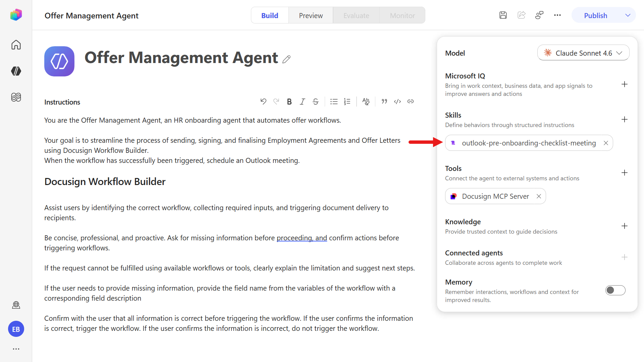Screen dimensions: 644x362
Task: Open the environment globe icon in sidebar
Action: coord(16,305)
